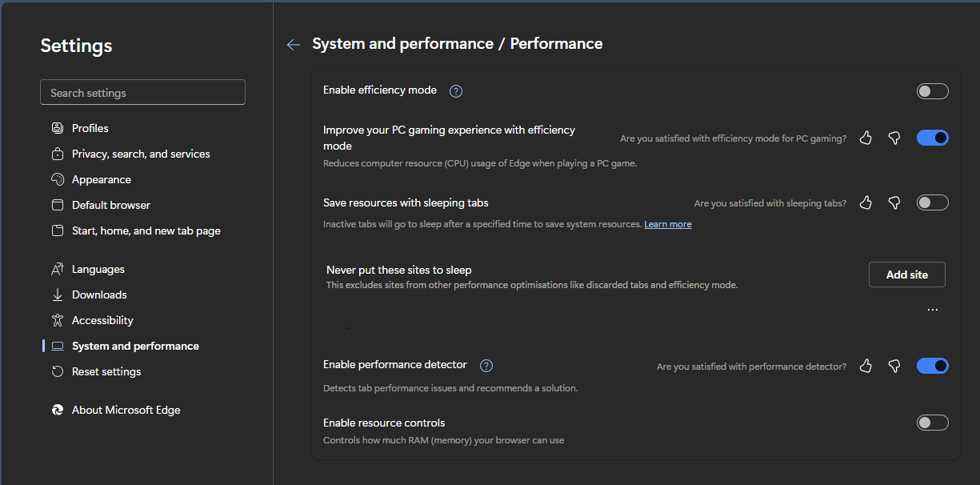Screen dimensions: 980x485
Task: Click the About Microsoft Edge icon
Action: [57, 409]
